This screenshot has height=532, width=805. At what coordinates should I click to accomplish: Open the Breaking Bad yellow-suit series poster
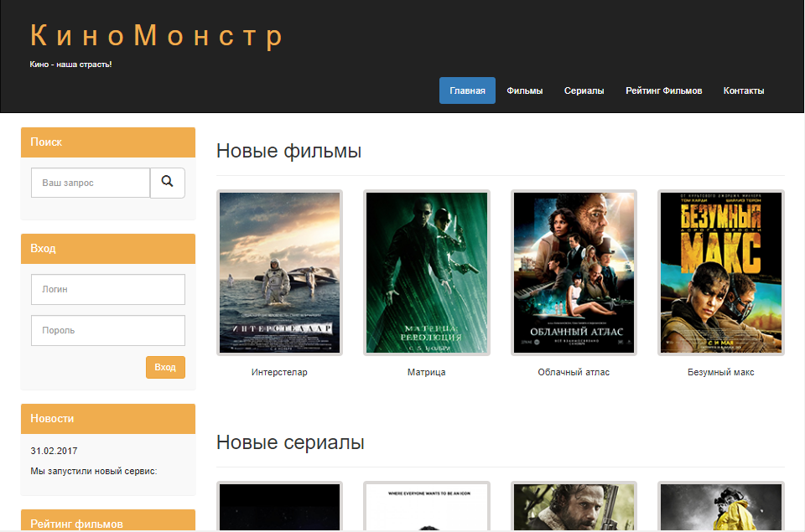721,506
